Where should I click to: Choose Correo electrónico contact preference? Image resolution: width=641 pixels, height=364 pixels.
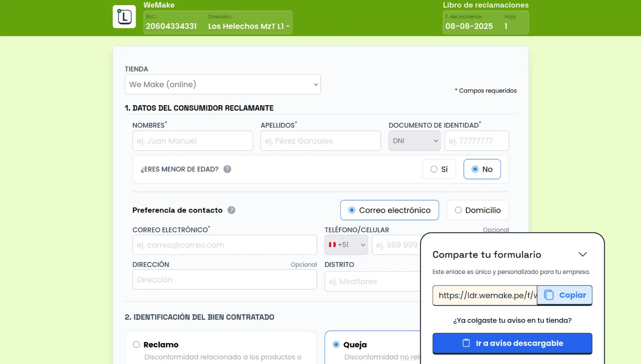pos(389,210)
